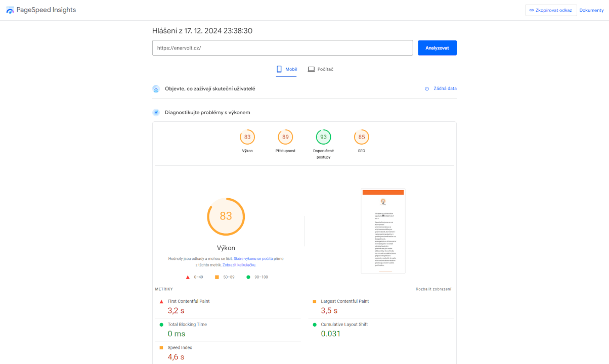This screenshot has height=364, width=609.
Task: Click the URL input field with enervolt.cz
Action: pos(283,48)
